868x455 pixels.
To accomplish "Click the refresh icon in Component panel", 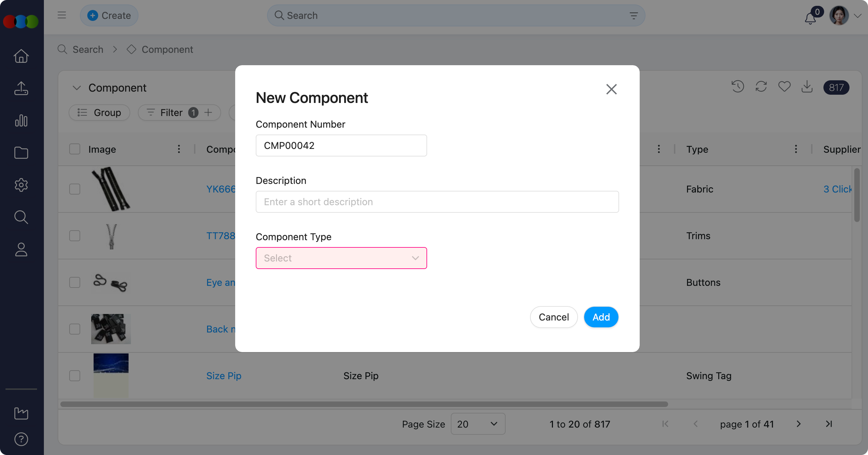I will (761, 87).
